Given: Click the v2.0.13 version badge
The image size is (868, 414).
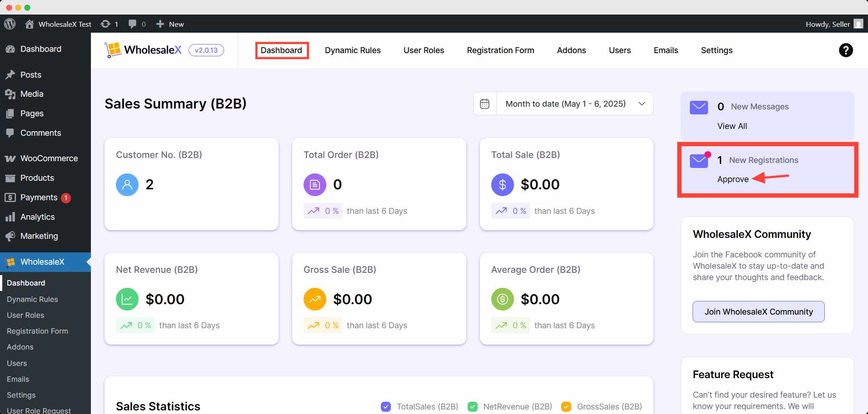Looking at the screenshot, I should point(206,50).
